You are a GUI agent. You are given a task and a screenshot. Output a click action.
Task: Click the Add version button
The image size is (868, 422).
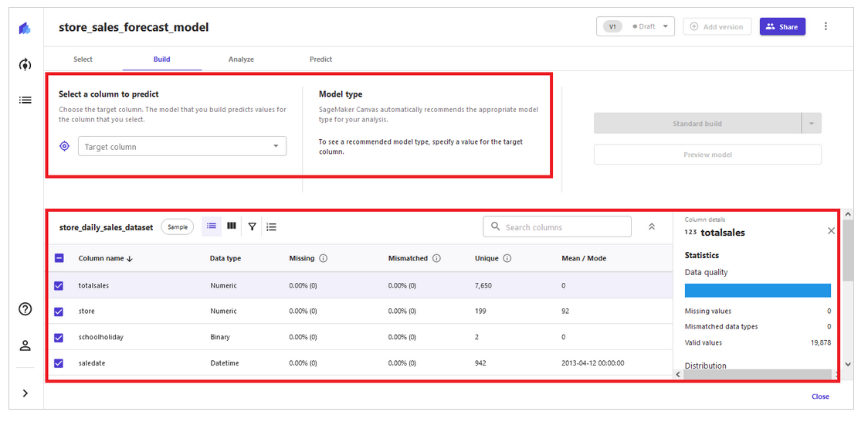coord(717,26)
